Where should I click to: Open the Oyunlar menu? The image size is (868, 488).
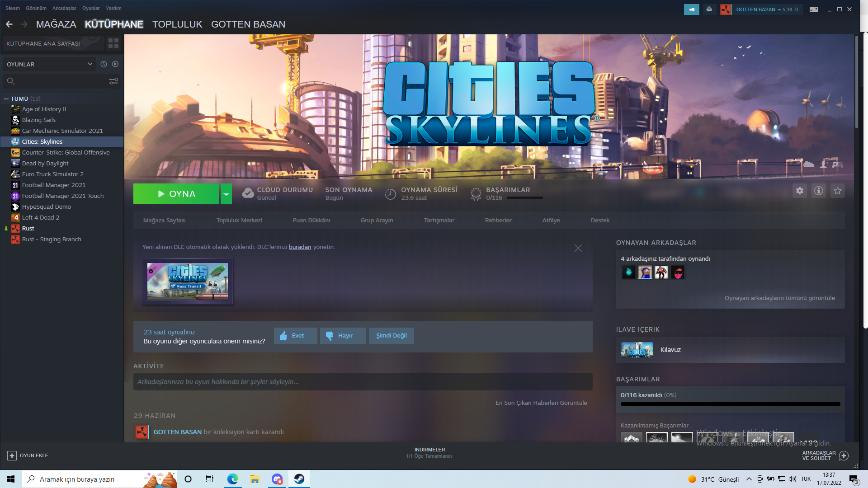tap(91, 8)
